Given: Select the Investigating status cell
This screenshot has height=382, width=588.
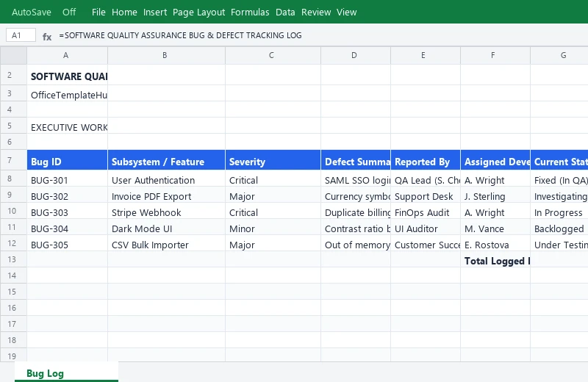Looking at the screenshot, I should (559, 195).
